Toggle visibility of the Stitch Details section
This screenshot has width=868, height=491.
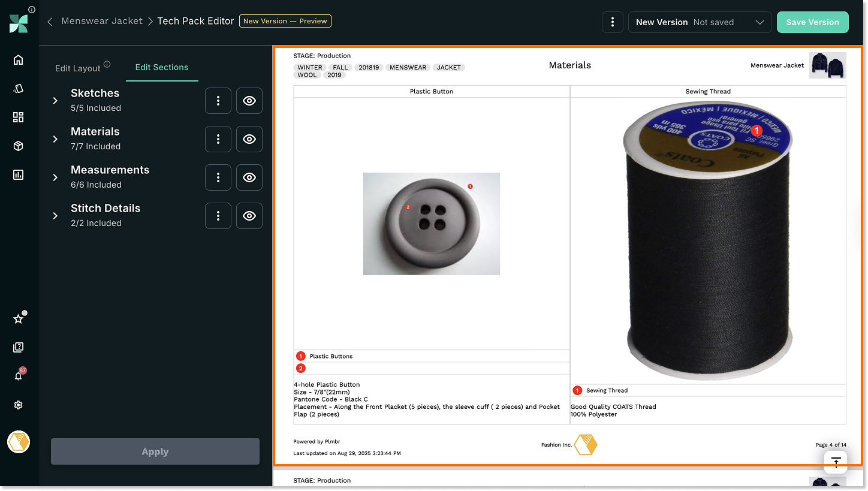point(249,216)
